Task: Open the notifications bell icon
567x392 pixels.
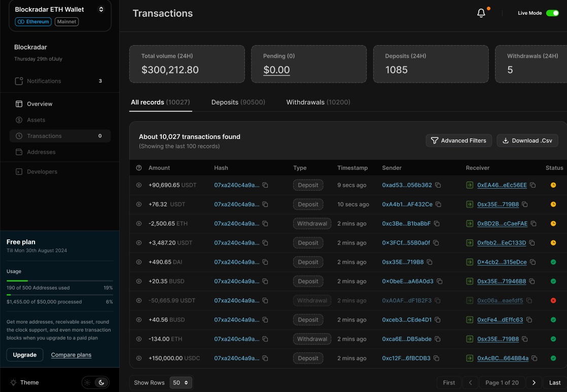Action: 481,13
